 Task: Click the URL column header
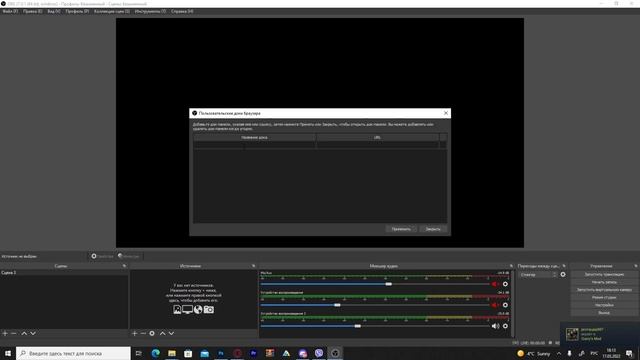pyautogui.click(x=378, y=138)
